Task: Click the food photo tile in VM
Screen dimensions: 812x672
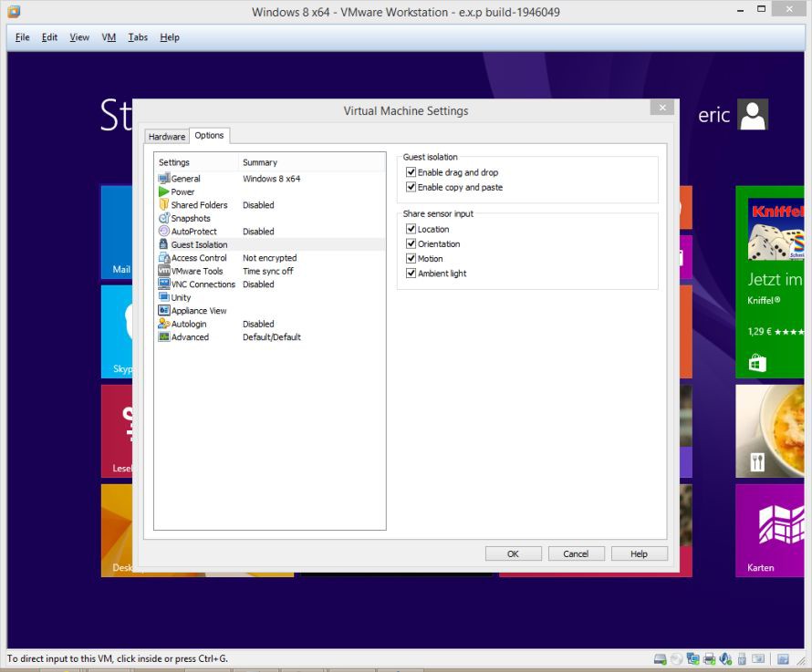Action: [x=769, y=430]
